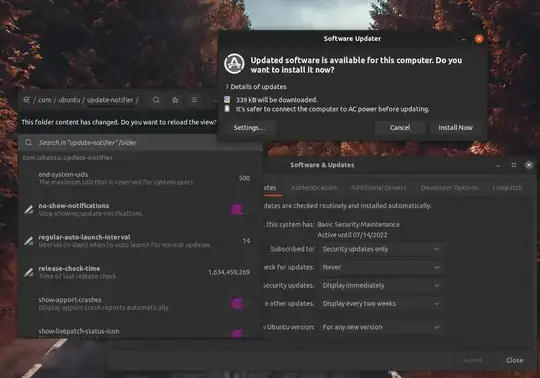Focus the Search in update-notifier folder field
The image size is (540, 378).
141,143
